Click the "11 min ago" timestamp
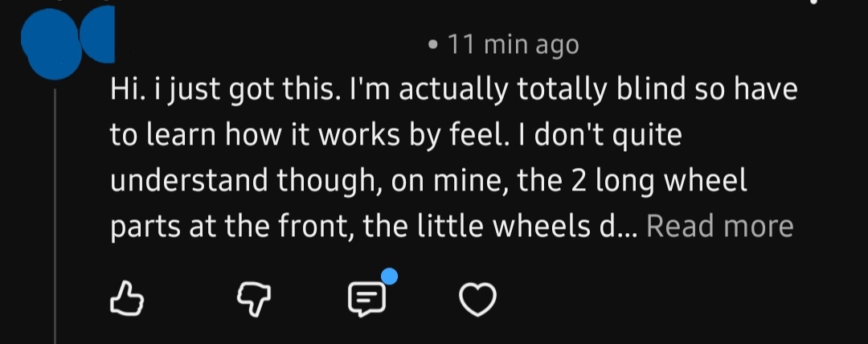The image size is (868, 344). (513, 45)
